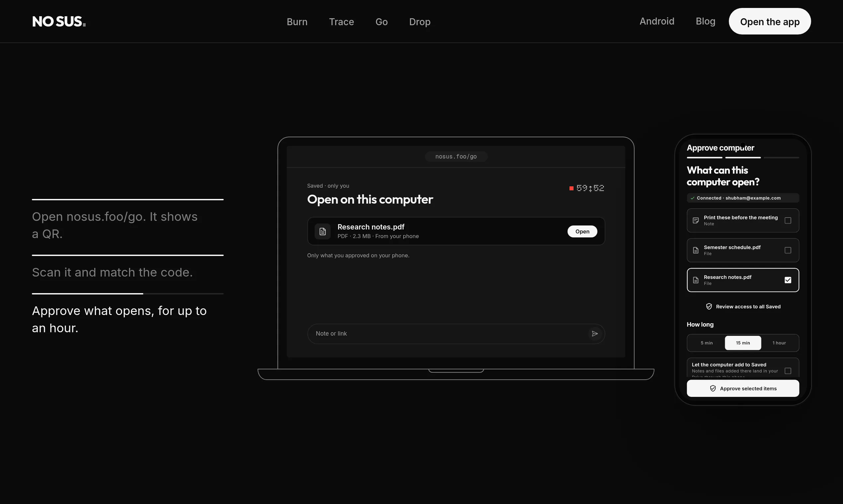Select the 15 min duration
843x504 pixels.
click(x=743, y=343)
